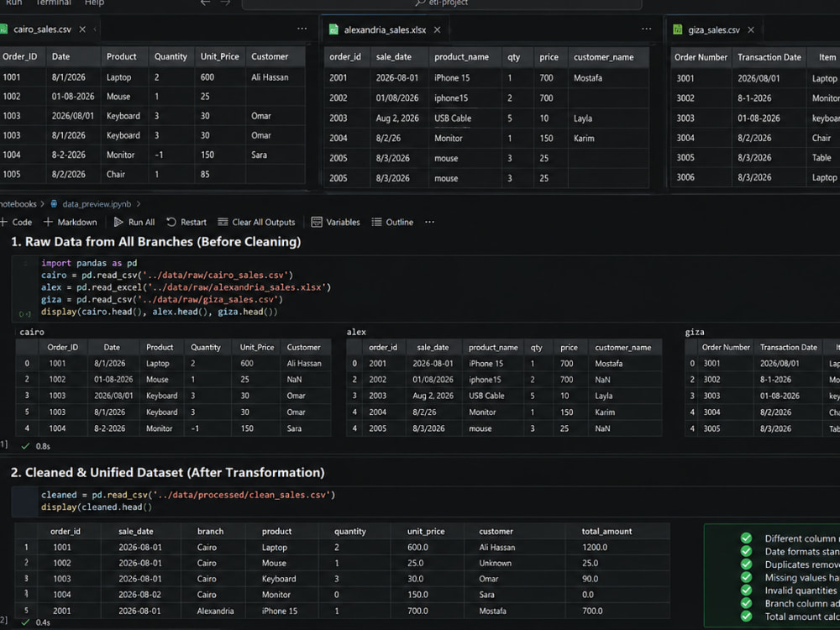Close the alexandria_sales.xlsx tab
The height and width of the screenshot is (630, 840).
(x=437, y=30)
